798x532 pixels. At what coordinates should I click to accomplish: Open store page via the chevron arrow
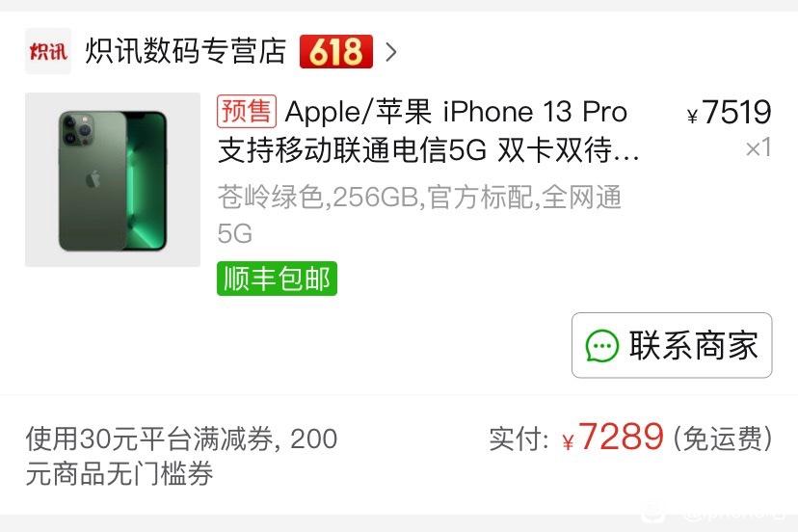point(391,52)
